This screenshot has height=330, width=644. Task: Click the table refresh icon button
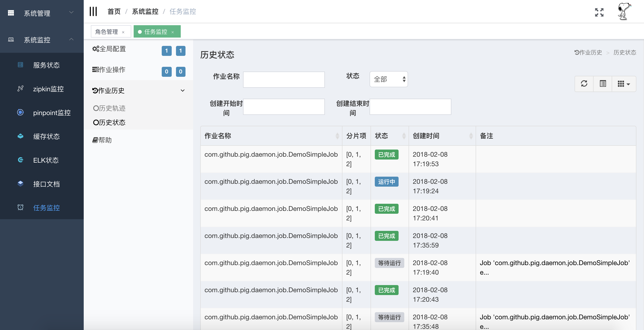coord(584,83)
